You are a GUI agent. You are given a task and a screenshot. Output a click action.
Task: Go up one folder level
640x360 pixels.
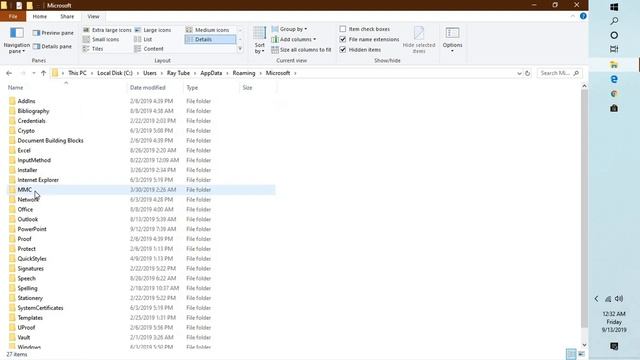(43, 73)
